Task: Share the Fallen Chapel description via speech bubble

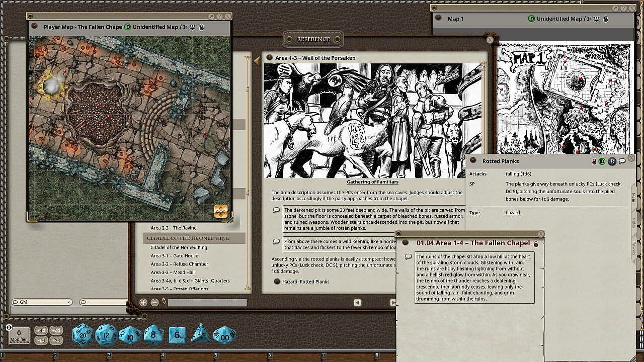Action: tap(409, 256)
